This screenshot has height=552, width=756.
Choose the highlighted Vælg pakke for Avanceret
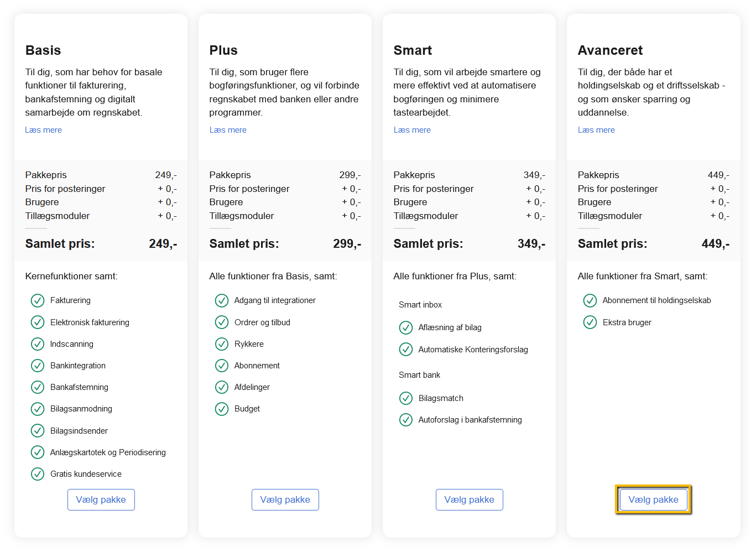(x=653, y=499)
